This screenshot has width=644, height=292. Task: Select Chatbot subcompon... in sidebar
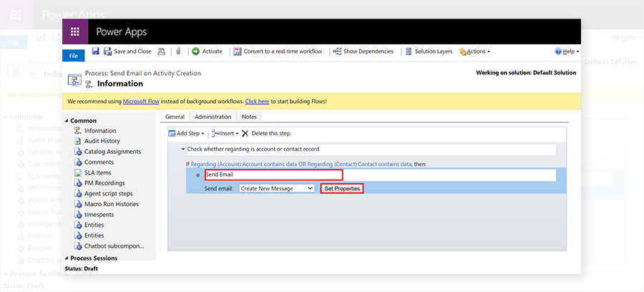(x=114, y=246)
